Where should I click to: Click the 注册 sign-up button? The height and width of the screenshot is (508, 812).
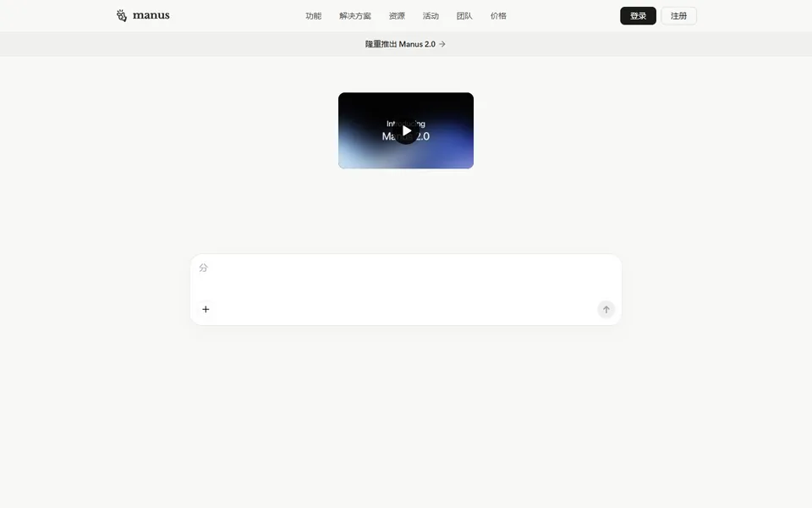point(679,16)
